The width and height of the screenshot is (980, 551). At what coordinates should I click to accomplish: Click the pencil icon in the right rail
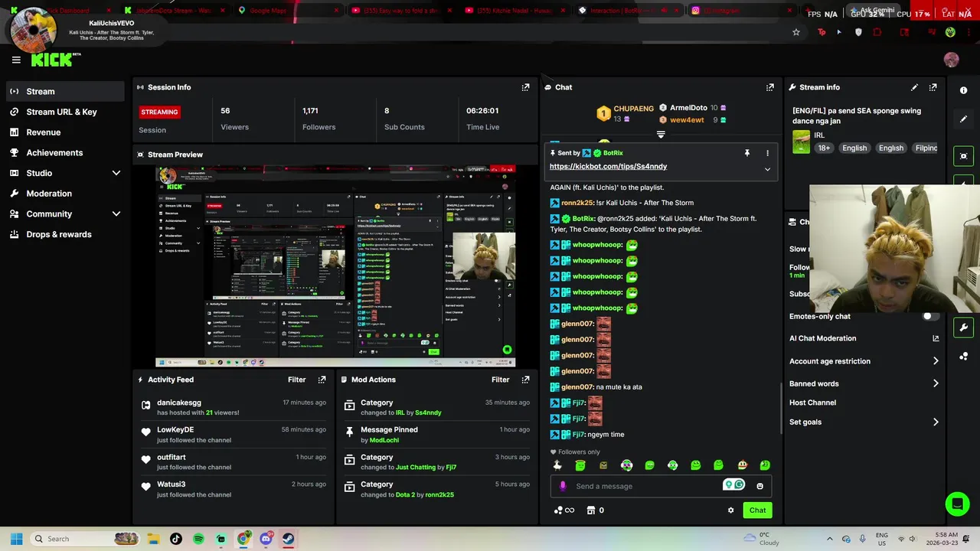coord(963,119)
